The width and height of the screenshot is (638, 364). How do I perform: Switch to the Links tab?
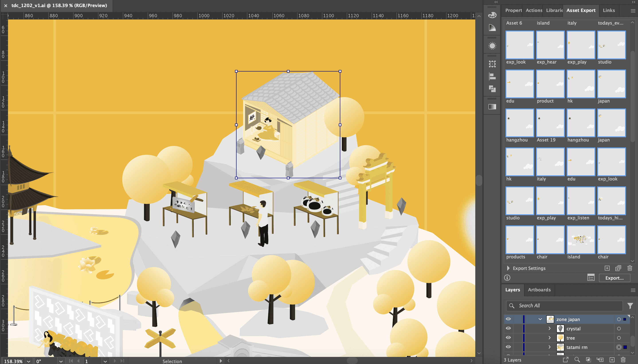tap(609, 10)
